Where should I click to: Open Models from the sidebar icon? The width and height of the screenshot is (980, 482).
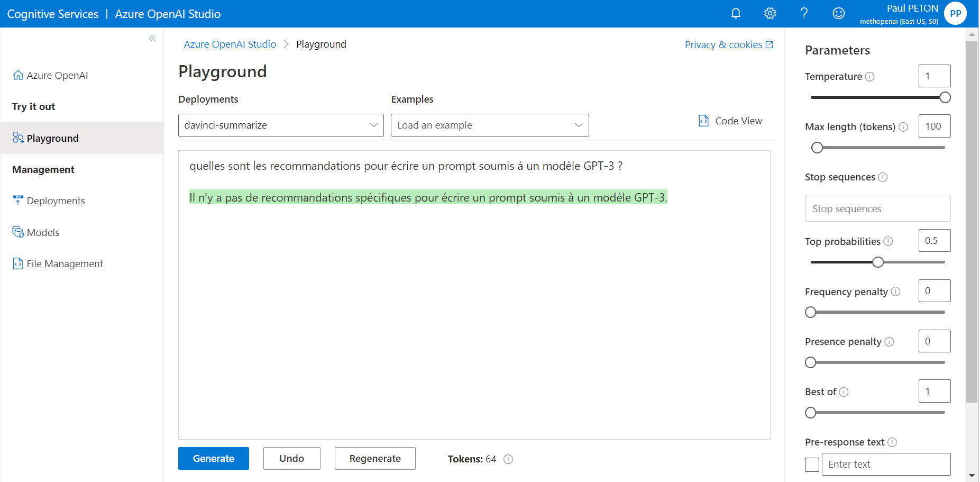pos(17,232)
